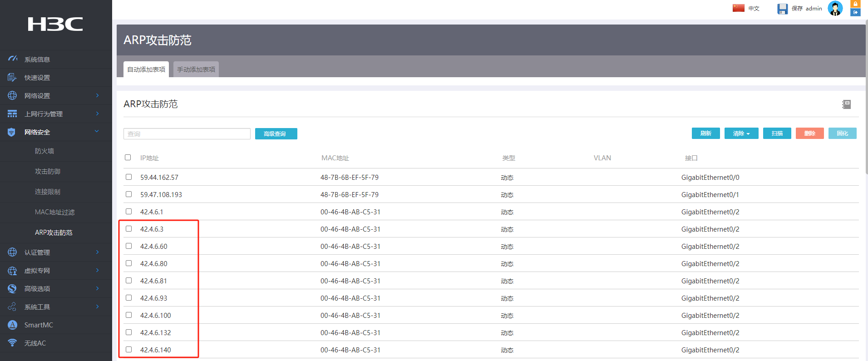Image resolution: width=868 pixels, height=361 pixels.
Task: Click the network settings globe icon
Action: point(12,95)
